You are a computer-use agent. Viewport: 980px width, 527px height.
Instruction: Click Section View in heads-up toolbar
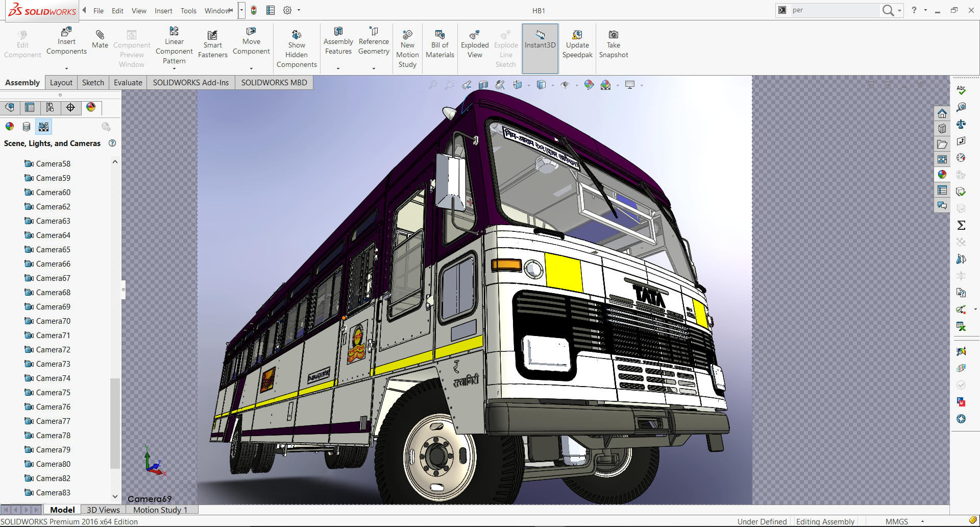click(483, 85)
